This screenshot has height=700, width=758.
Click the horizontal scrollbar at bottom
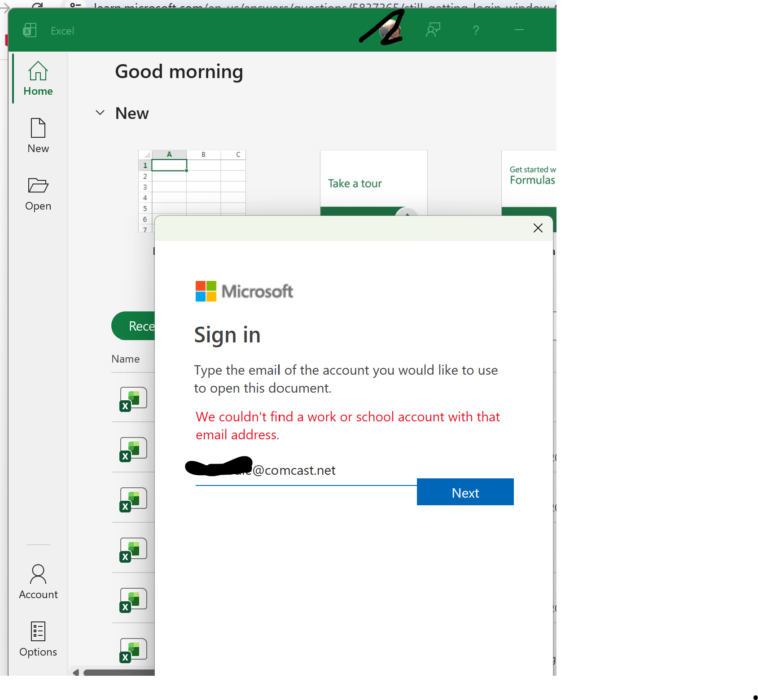[x=119, y=672]
